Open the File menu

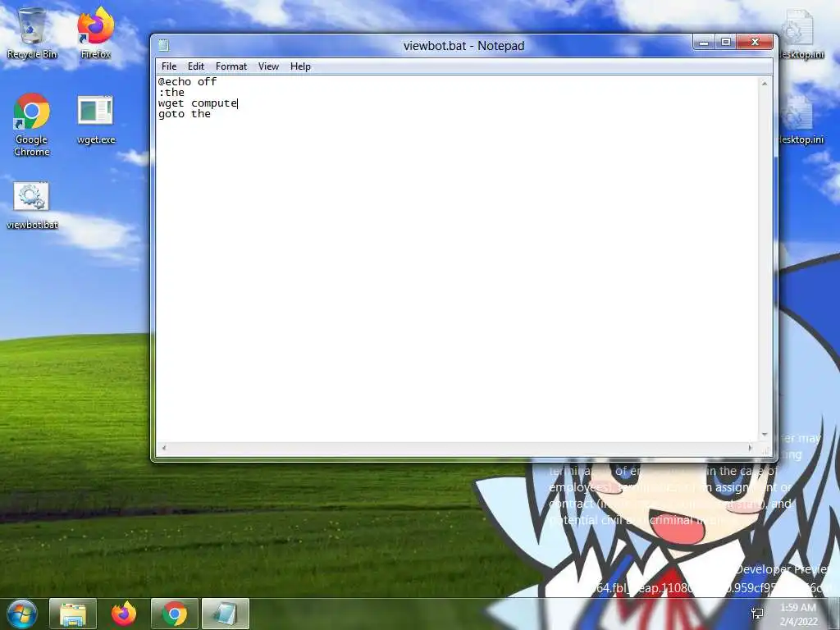click(169, 66)
